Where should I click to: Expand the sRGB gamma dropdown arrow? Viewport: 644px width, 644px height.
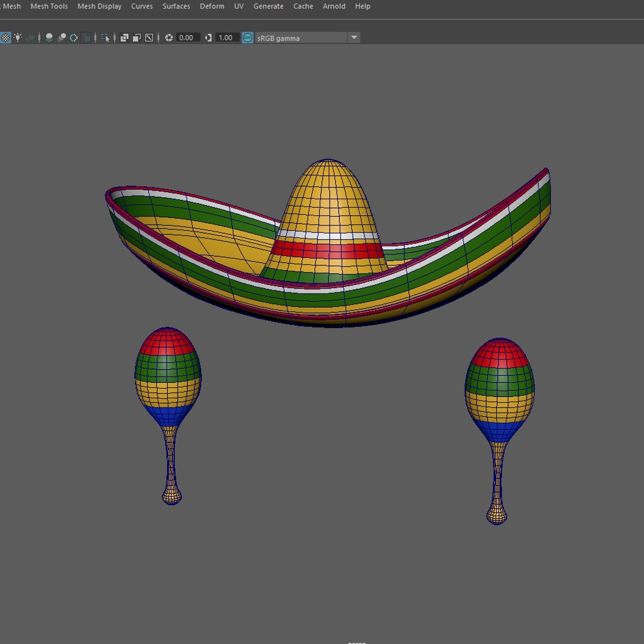[x=354, y=38]
